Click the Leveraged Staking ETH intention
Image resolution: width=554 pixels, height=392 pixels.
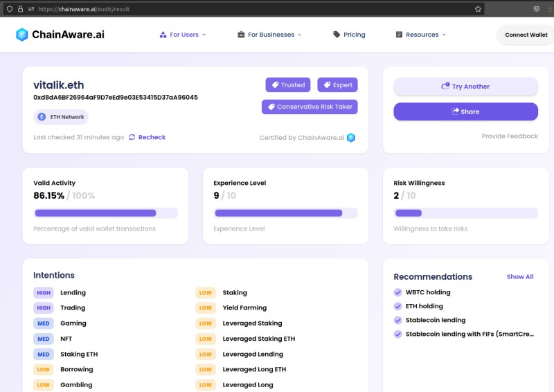259,339
